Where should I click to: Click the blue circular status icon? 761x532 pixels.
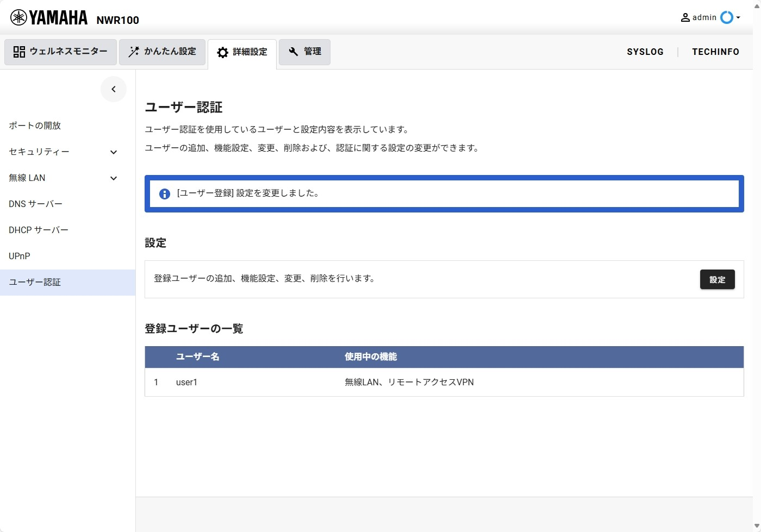point(726,17)
